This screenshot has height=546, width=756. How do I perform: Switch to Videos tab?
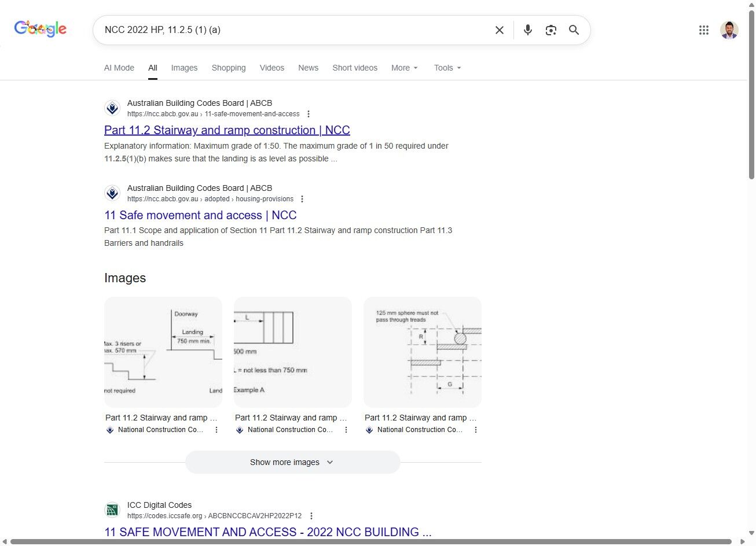point(272,68)
